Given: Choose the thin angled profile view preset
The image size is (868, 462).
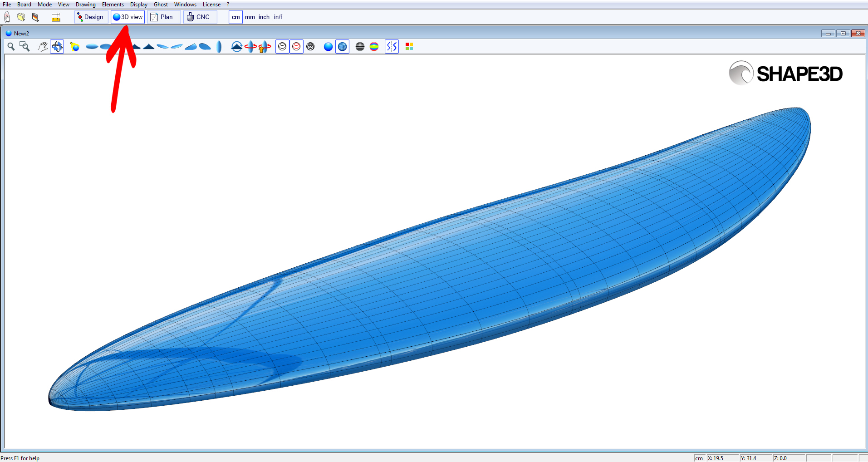Looking at the screenshot, I should [162, 46].
